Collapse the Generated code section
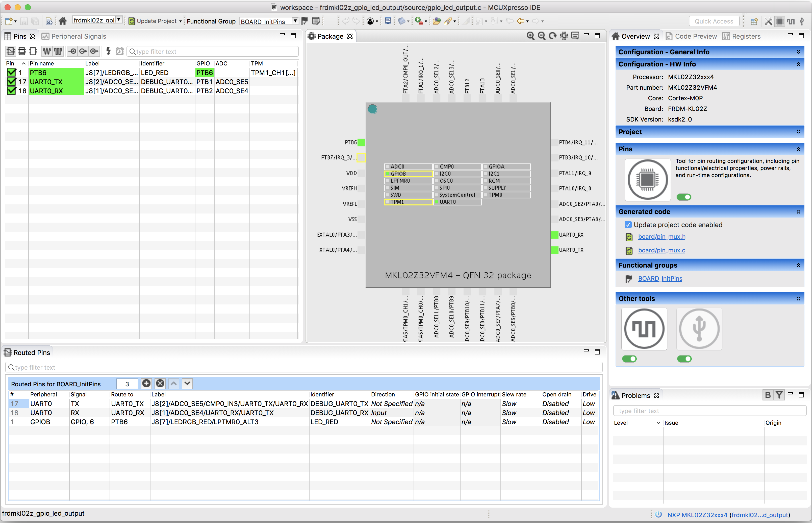This screenshot has width=812, height=523. click(798, 211)
